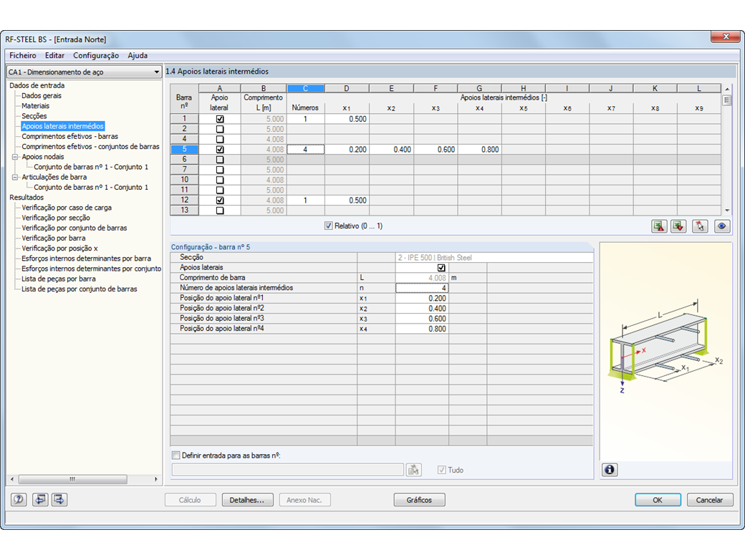Image resolution: width=745 pixels, height=560 pixels.
Task: Select row header for bar 1
Action: point(184,119)
